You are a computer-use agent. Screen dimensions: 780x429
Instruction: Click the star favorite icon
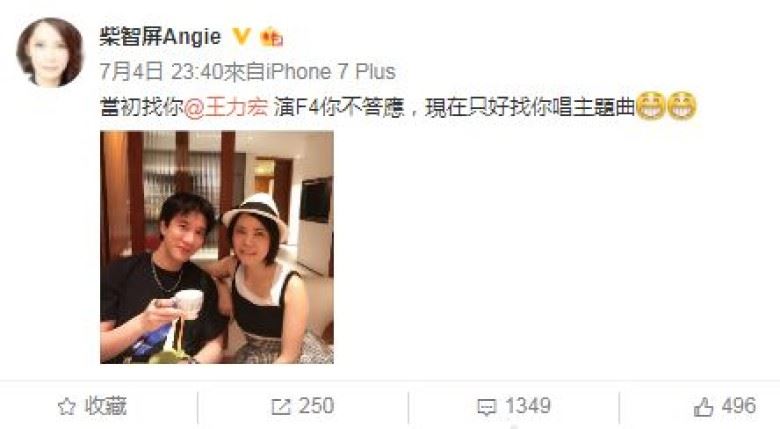tap(67, 407)
